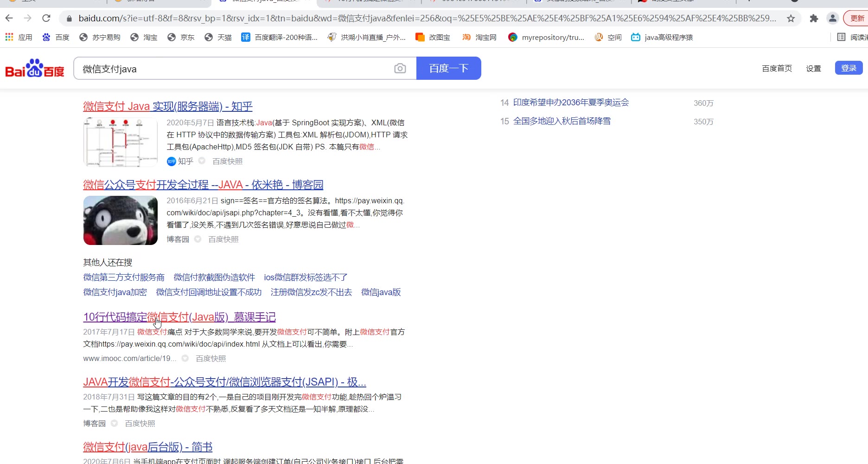The image size is (868, 464).
Task: Open the 改图宝 bookmark
Action: pyautogui.click(x=433, y=37)
